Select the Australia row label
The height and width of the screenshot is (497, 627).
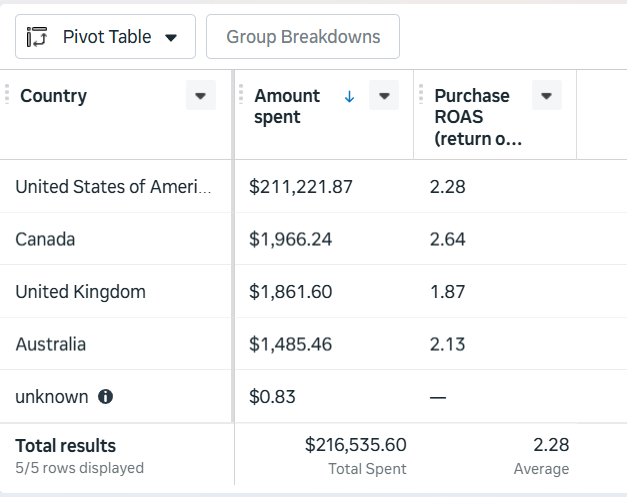click(x=50, y=344)
